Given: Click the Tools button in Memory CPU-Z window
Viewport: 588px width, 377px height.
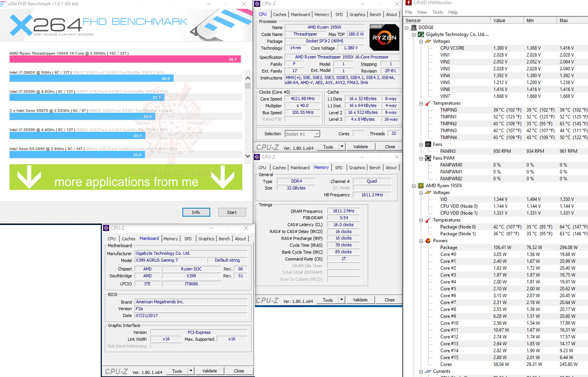Looking at the screenshot, I should [x=328, y=300].
